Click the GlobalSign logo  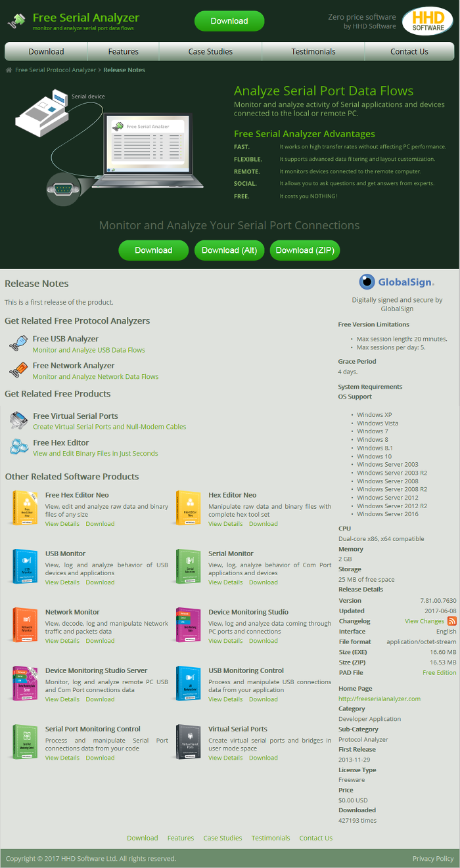[396, 282]
